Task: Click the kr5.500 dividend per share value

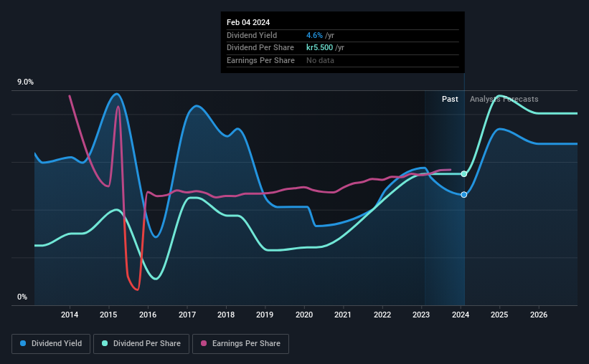Action: coord(320,48)
